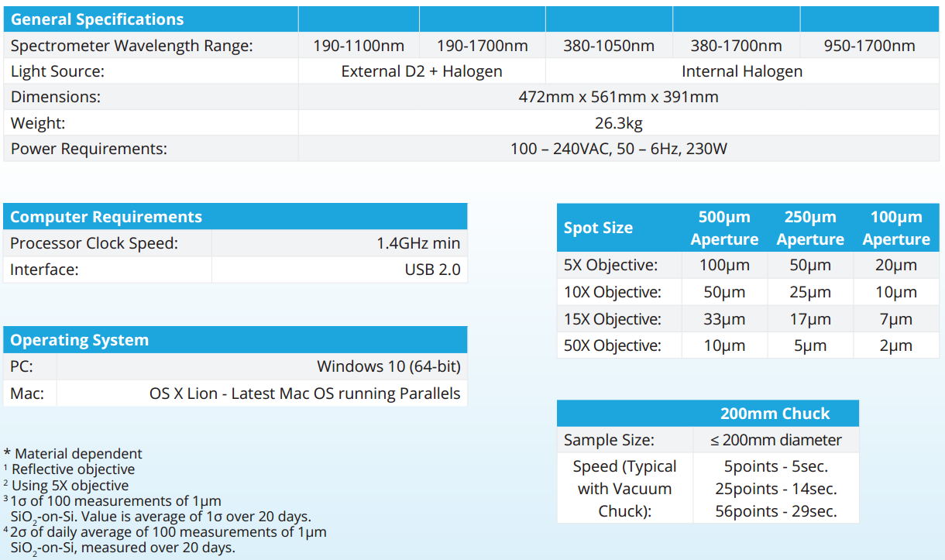Click the Operating System header
This screenshot has width=945, height=560.
pyautogui.click(x=79, y=340)
